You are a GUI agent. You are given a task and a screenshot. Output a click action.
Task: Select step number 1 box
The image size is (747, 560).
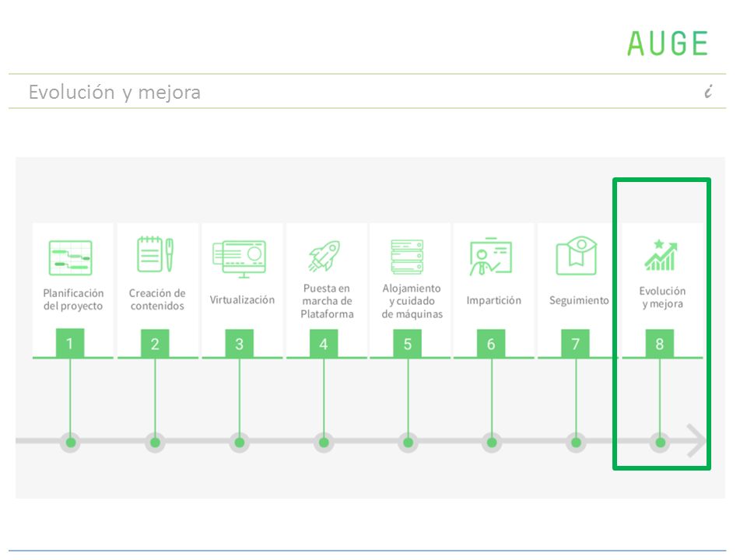click(70, 343)
